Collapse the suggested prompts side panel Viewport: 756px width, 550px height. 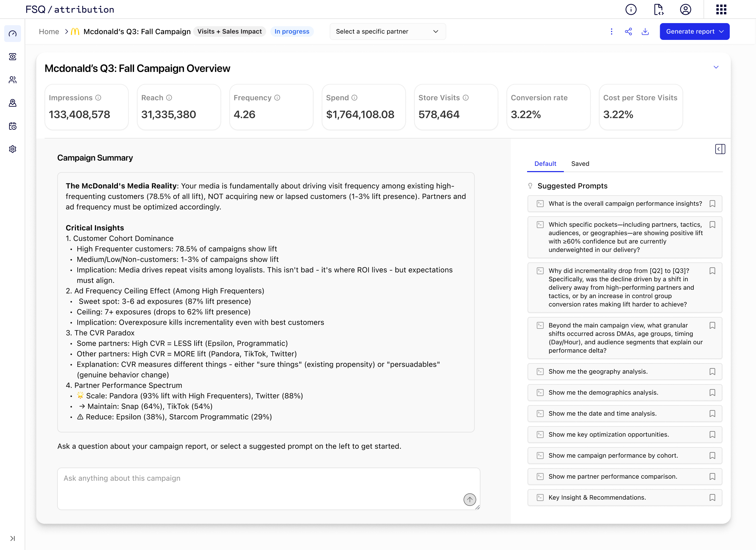pyautogui.click(x=720, y=149)
